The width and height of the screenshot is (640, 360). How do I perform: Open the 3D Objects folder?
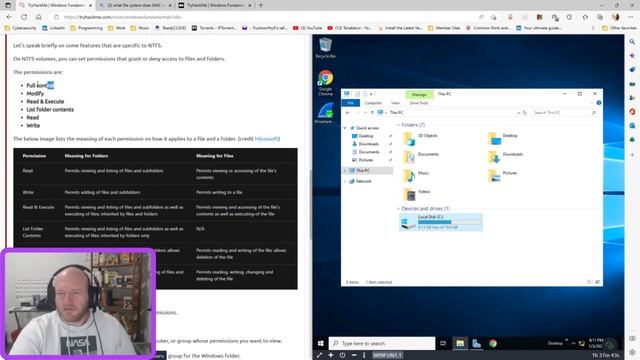(420, 138)
